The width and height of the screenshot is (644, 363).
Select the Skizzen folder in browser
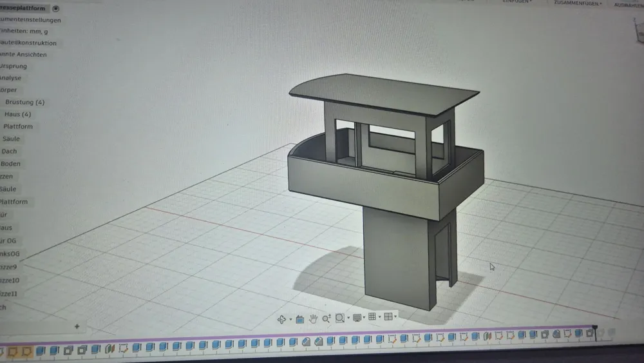6,177
